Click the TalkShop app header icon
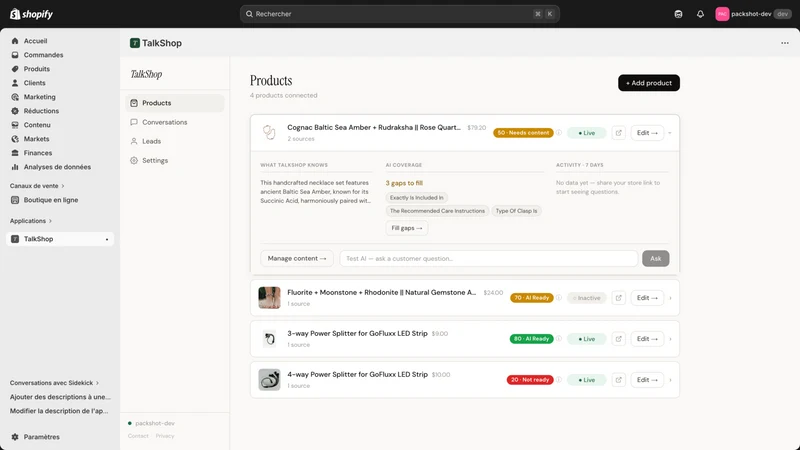Viewport: 800px width, 450px height. 135,43
